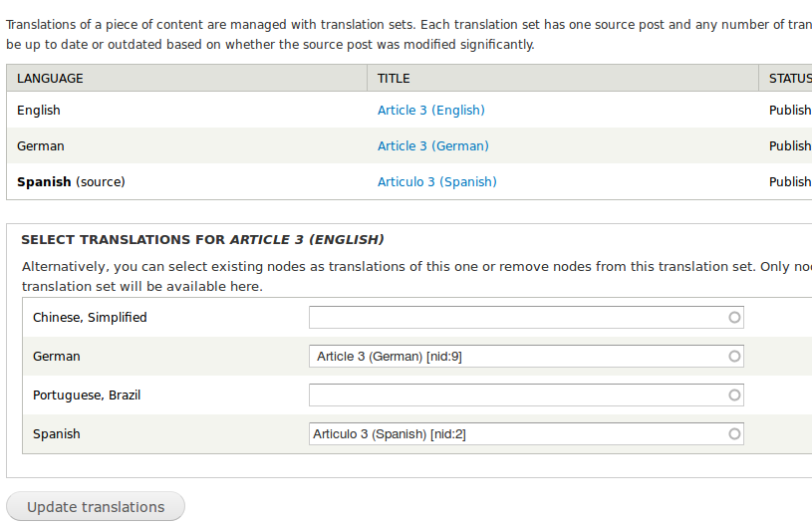Click the Select Translations fieldset legend
The height and width of the screenshot is (527, 812).
[202, 240]
